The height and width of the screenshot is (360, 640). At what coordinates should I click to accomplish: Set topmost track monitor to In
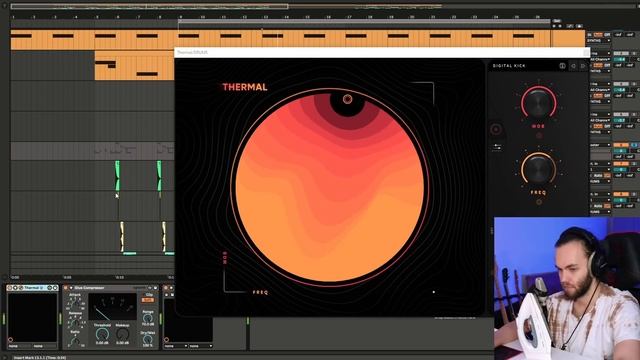(590, 35)
